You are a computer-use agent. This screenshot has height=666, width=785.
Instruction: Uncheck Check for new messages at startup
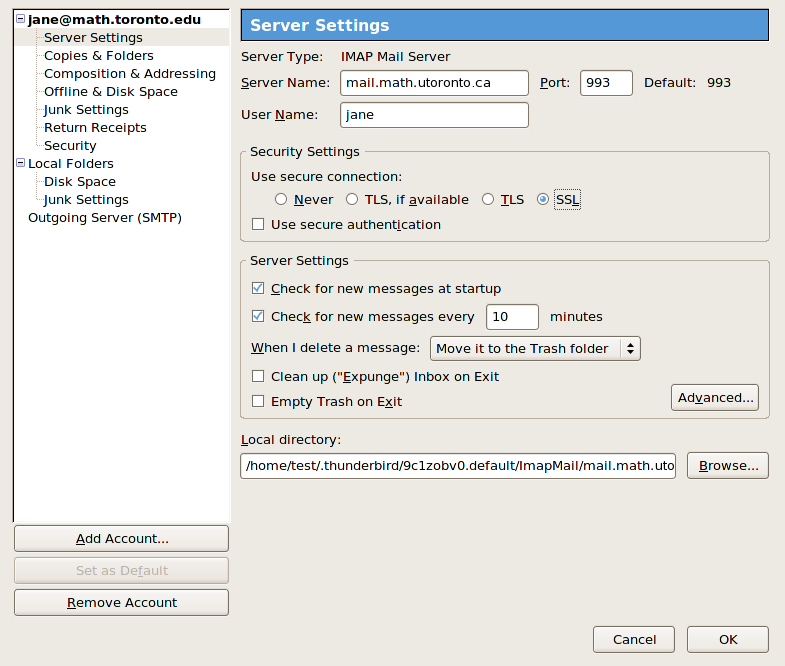coord(258,288)
